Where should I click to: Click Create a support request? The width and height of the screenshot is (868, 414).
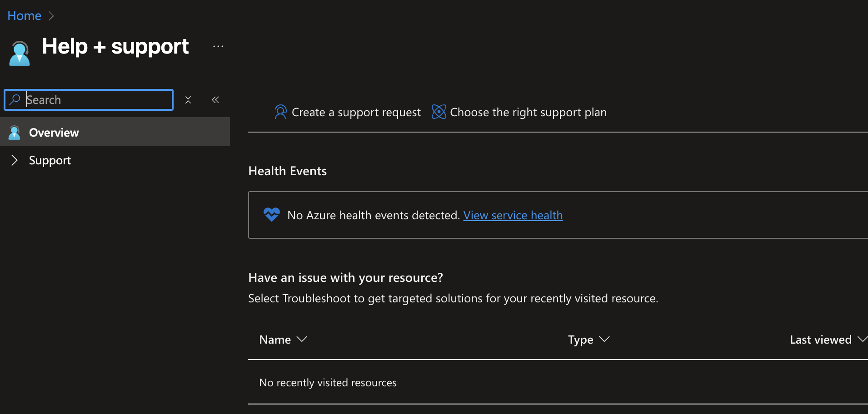pyautogui.click(x=348, y=112)
